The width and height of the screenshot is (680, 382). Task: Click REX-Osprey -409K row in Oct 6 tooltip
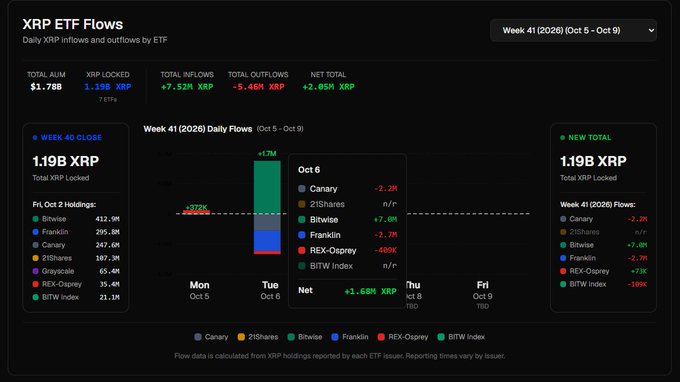pyautogui.click(x=347, y=250)
